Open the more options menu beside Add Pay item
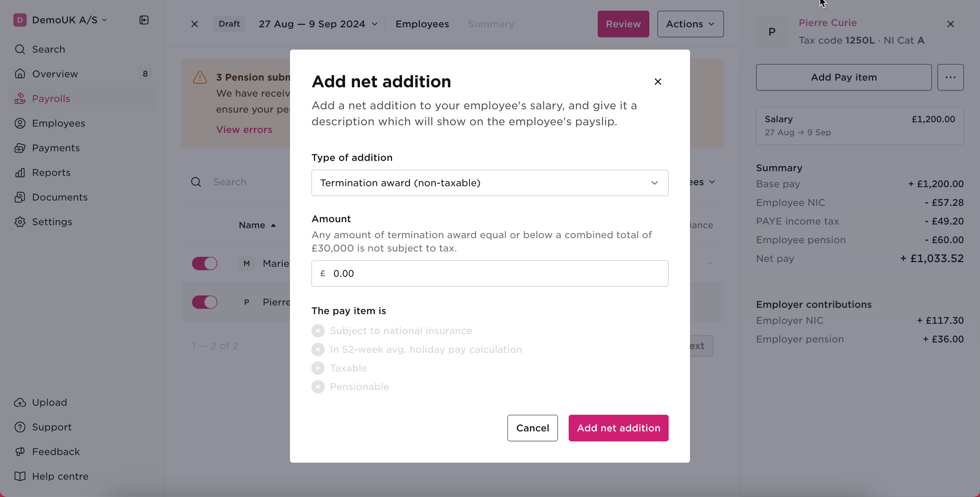The image size is (980, 497). click(950, 77)
